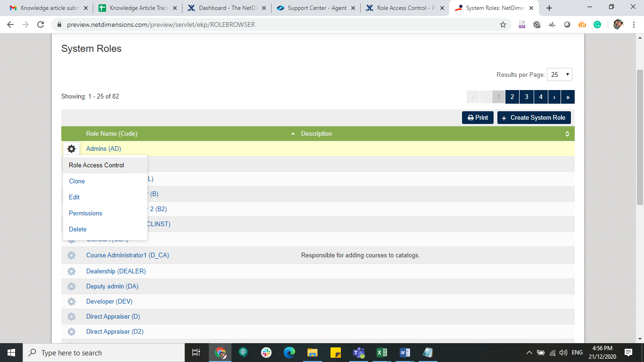The width and height of the screenshot is (644, 362).
Task: Reload the page
Action: 41,25
